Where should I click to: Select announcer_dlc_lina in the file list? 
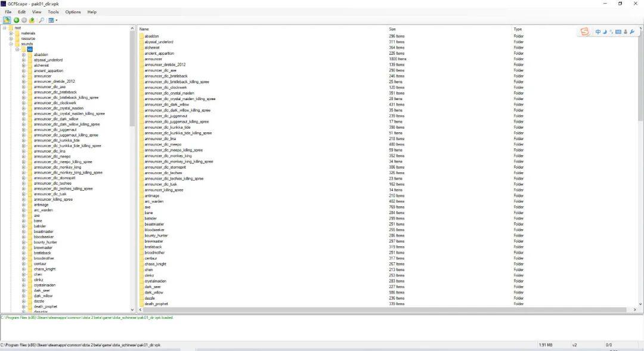(x=160, y=139)
